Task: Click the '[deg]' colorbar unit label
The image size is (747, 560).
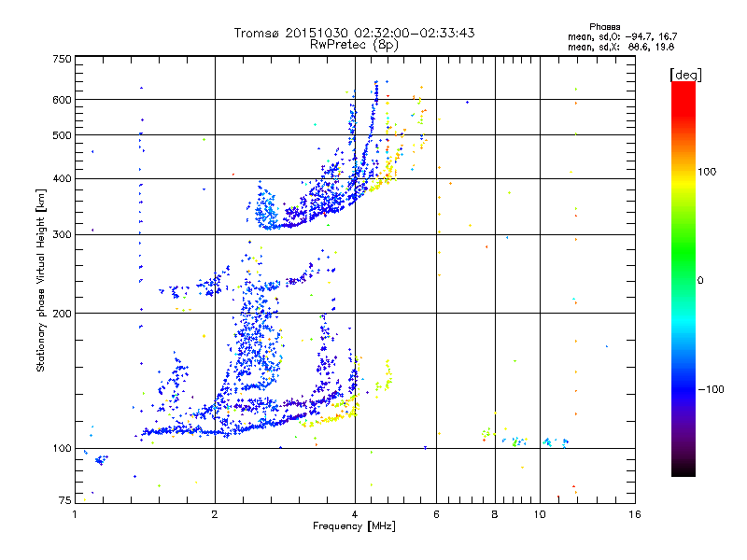Action: (685, 75)
